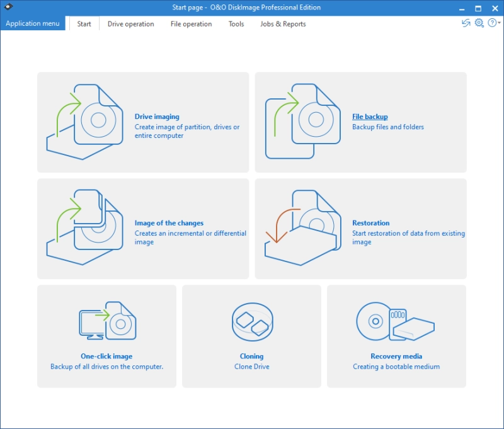Viewport: 504px width, 429px height.
Task: Click 'Creates an incremental or differential image' text
Action: coord(190,237)
